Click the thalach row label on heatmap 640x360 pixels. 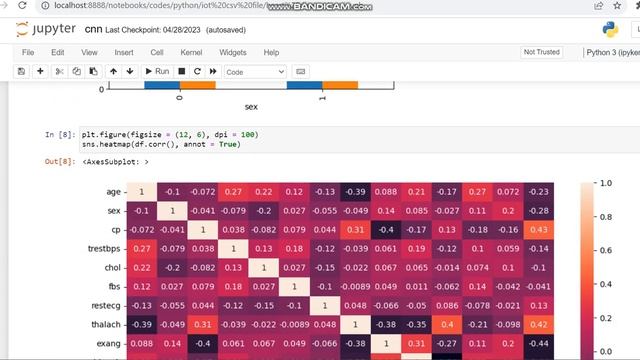click(106, 324)
